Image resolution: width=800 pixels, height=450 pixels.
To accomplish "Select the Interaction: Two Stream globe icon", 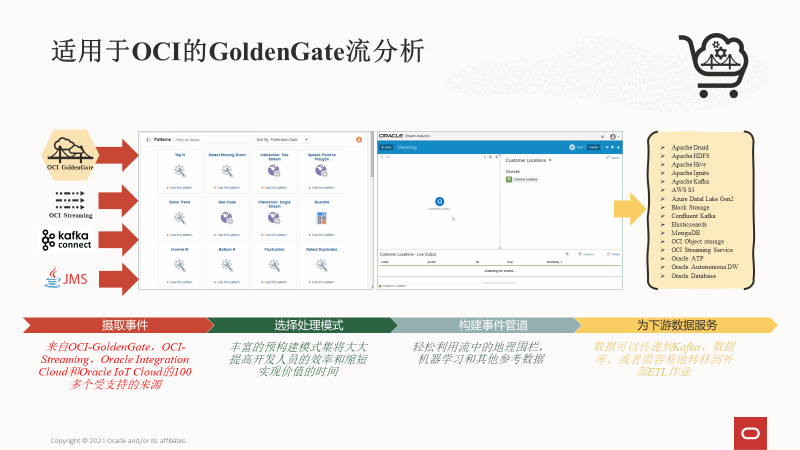I will click(274, 171).
